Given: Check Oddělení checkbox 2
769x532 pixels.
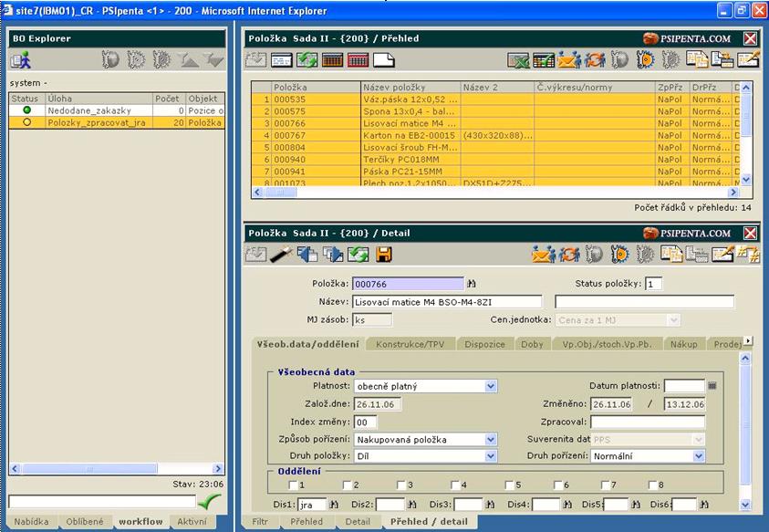Looking at the screenshot, I should point(348,485).
